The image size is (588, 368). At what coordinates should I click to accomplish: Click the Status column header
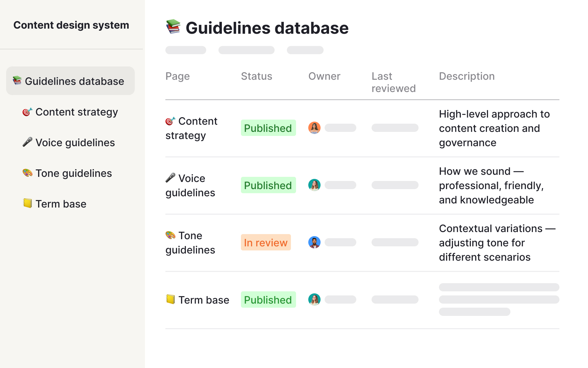coord(257,76)
